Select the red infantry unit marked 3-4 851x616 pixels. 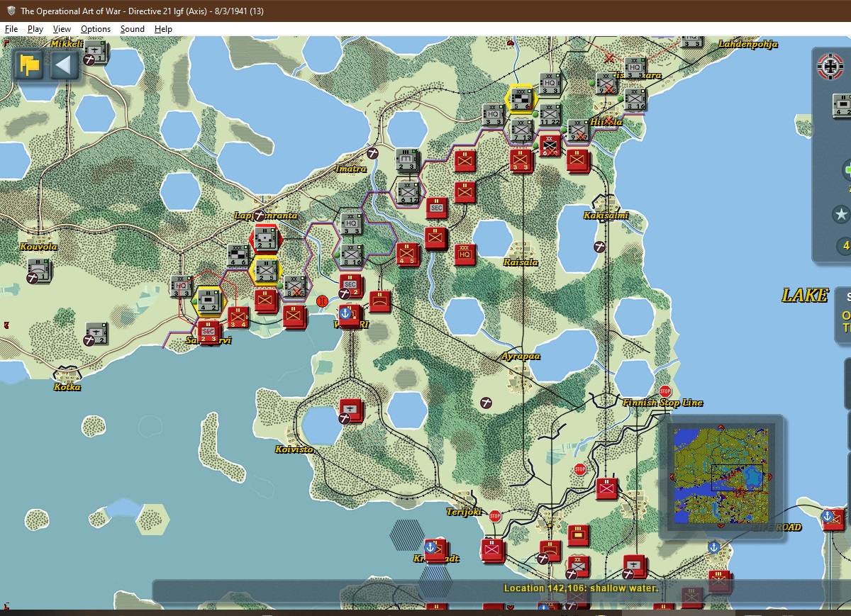(238, 318)
